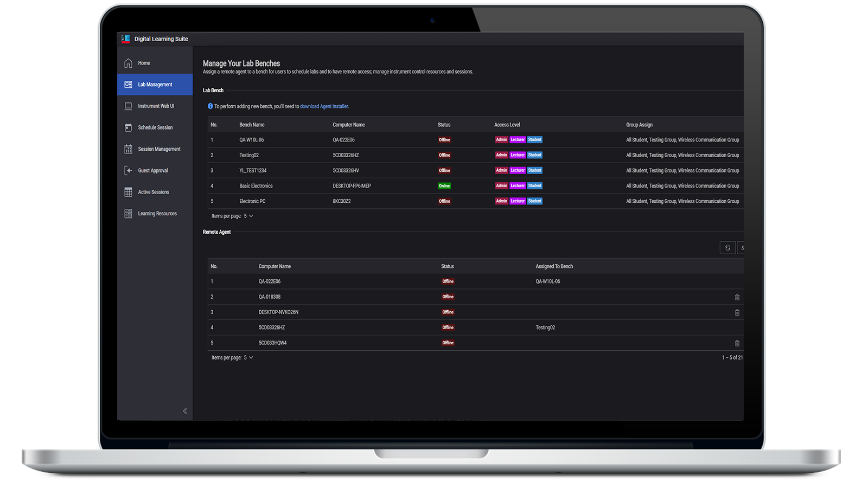
Task: Select Lab Management in the sidebar
Action: point(155,85)
